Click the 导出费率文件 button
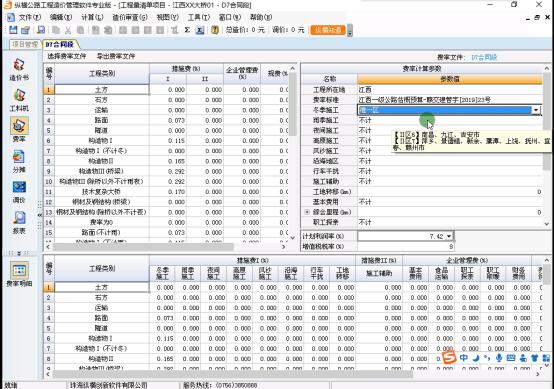The width and height of the screenshot is (554, 389). coord(116,56)
